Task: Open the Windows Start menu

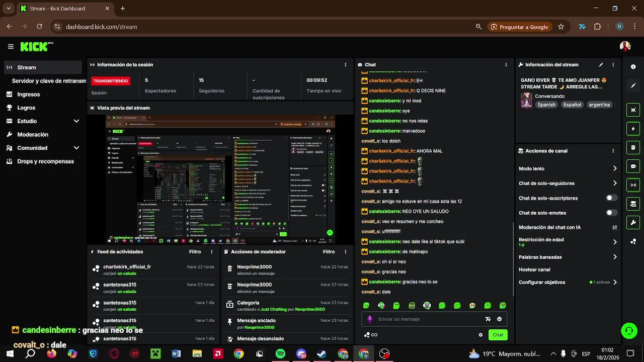Action: pyautogui.click(x=10, y=354)
